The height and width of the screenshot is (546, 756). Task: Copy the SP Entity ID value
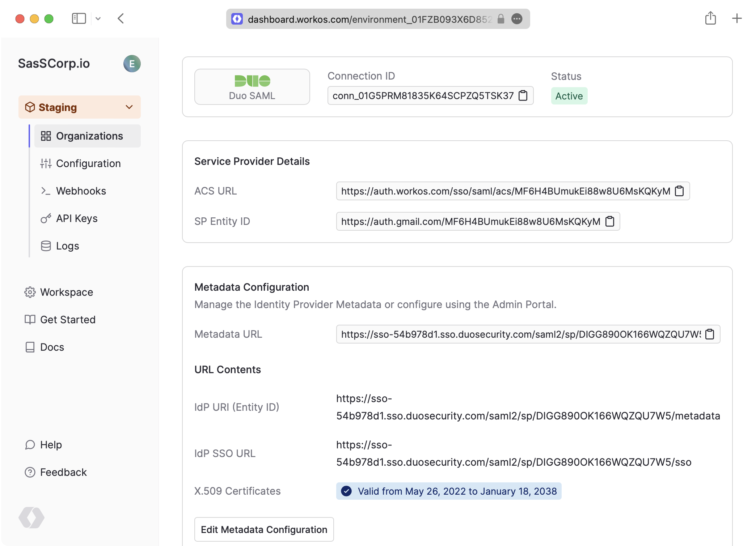point(610,221)
